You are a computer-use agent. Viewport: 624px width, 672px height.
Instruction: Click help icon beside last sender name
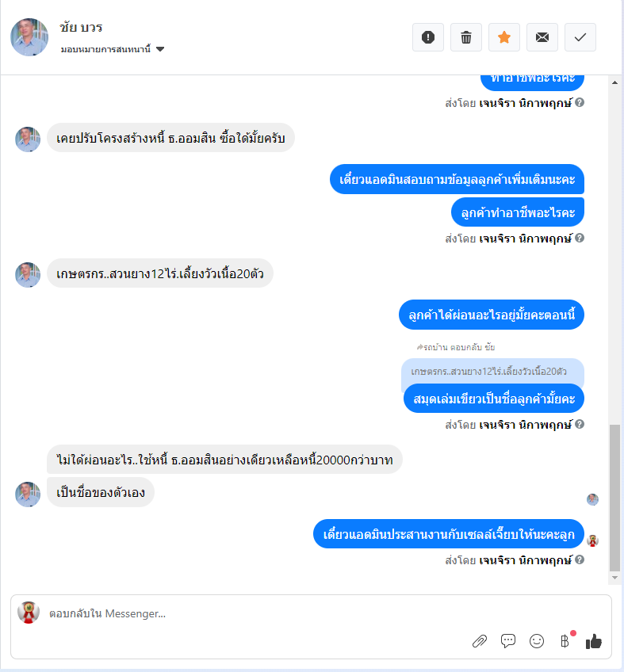pyautogui.click(x=580, y=559)
